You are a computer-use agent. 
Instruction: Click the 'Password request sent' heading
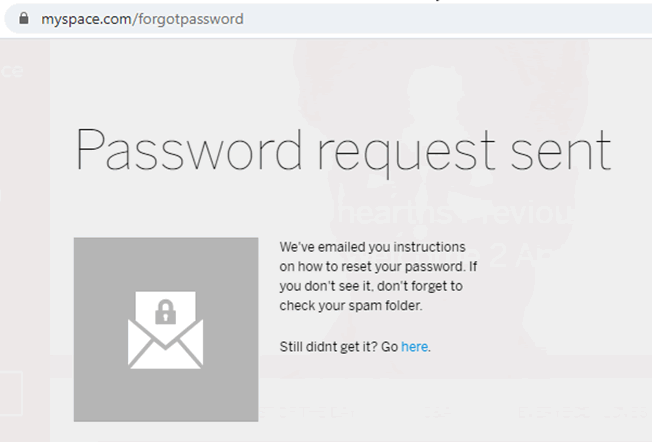pyautogui.click(x=343, y=152)
